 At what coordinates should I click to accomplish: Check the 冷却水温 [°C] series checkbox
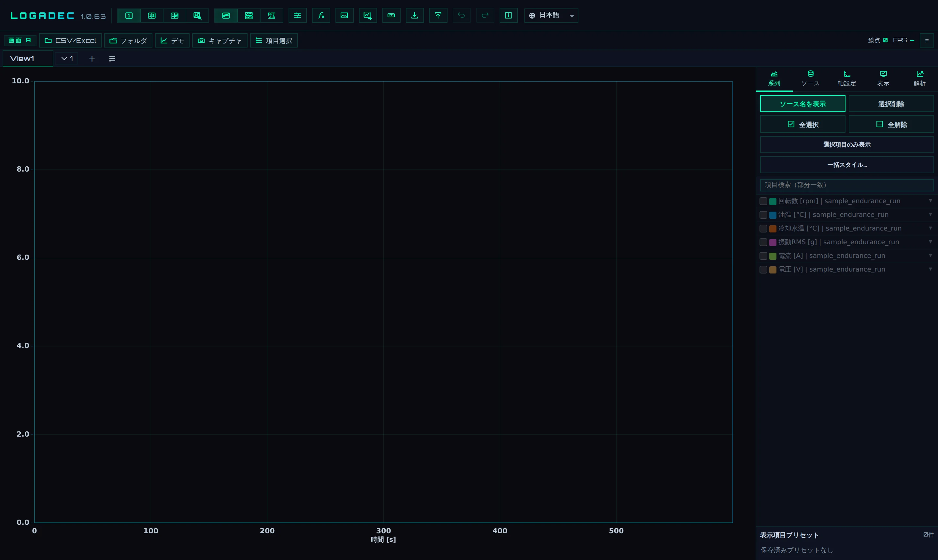(x=763, y=228)
